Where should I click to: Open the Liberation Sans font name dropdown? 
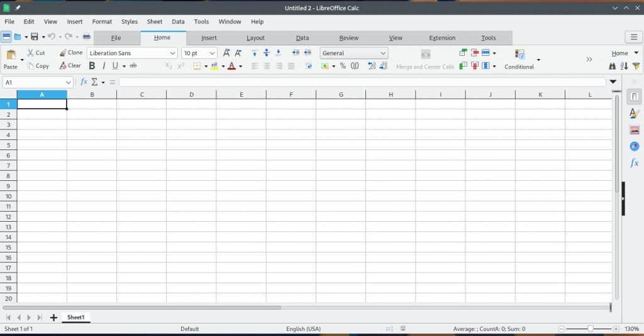point(172,53)
